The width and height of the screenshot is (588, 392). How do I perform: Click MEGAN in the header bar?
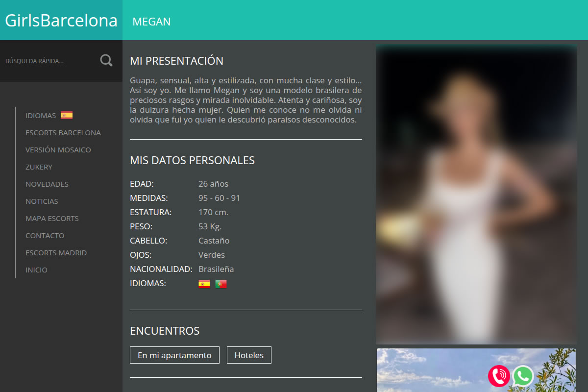pyautogui.click(x=151, y=22)
